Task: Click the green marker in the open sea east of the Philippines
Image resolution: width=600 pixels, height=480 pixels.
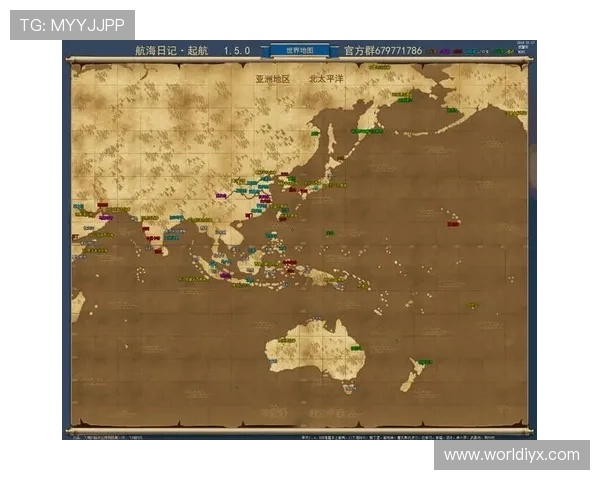Action: [329, 233]
